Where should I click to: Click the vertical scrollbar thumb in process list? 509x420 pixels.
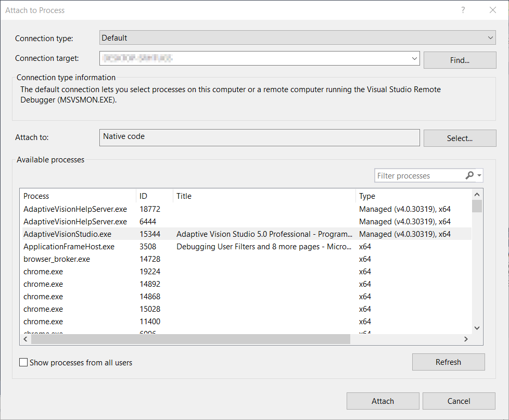pos(477,207)
